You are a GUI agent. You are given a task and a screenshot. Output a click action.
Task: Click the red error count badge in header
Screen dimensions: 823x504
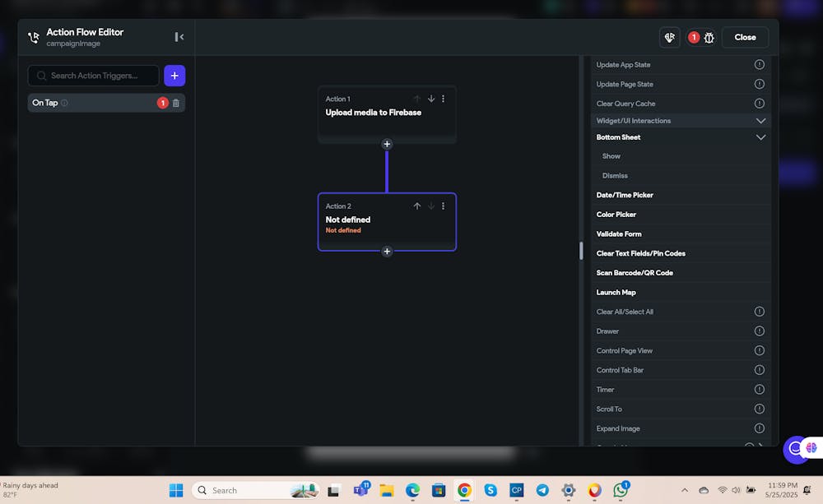coord(693,37)
